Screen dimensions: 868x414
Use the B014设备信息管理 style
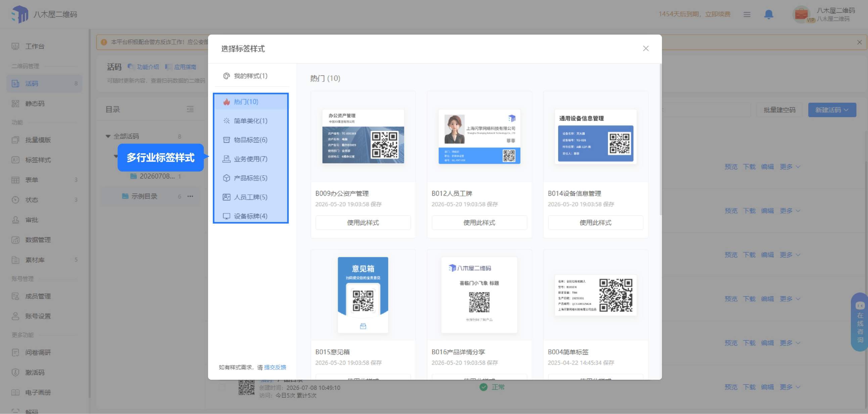click(595, 223)
